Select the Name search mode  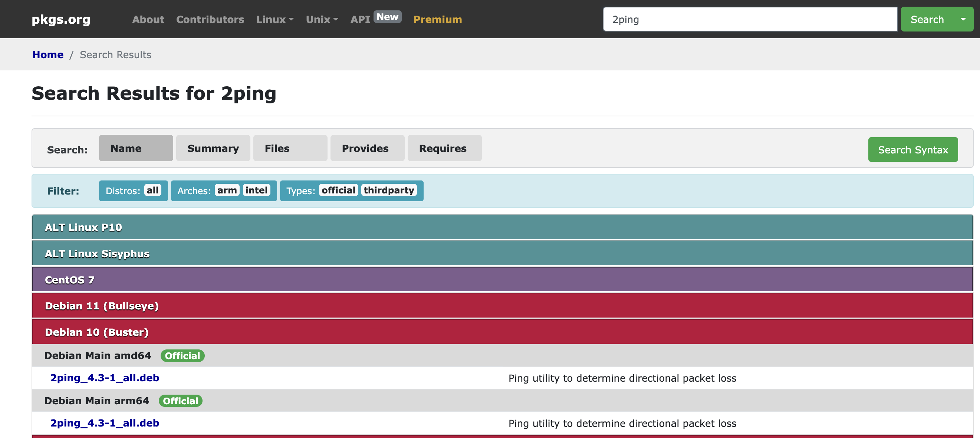click(x=135, y=148)
